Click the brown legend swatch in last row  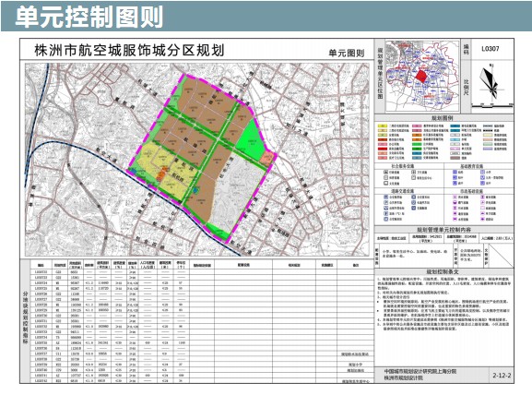pos(455,158)
